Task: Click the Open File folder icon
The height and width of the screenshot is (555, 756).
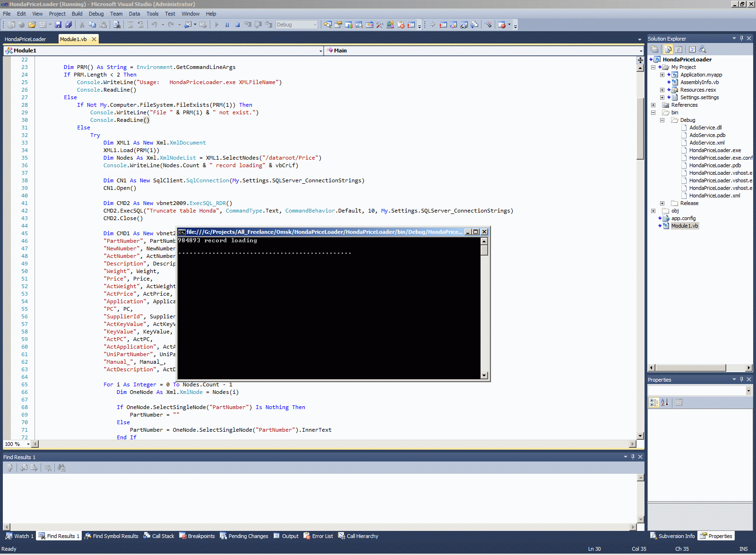Action: pyautogui.click(x=32, y=25)
